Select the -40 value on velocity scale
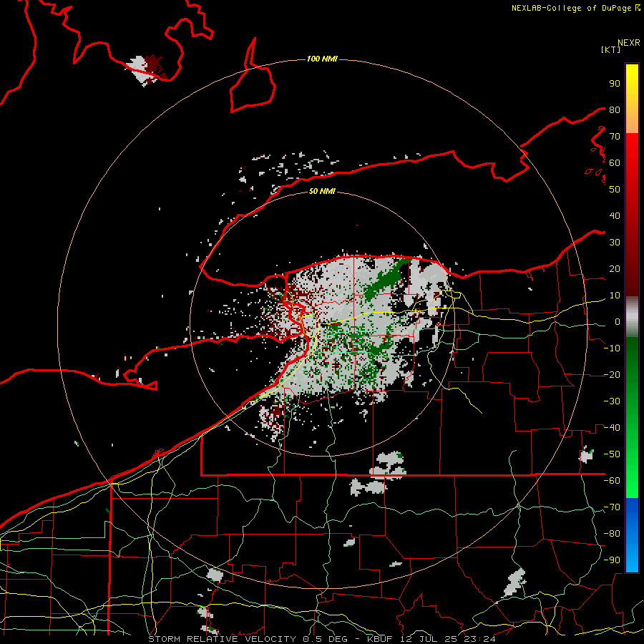 coord(612,428)
